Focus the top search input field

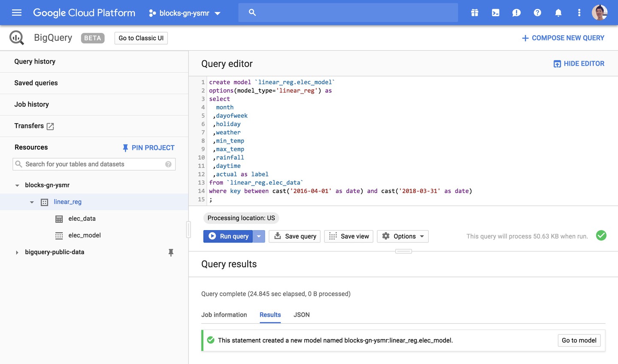pos(348,13)
